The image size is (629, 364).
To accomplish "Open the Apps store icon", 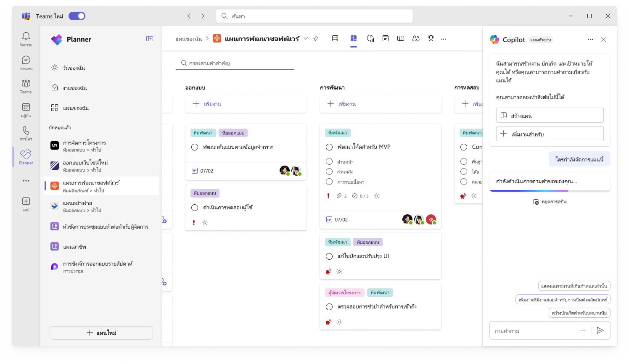I will tap(26, 204).
